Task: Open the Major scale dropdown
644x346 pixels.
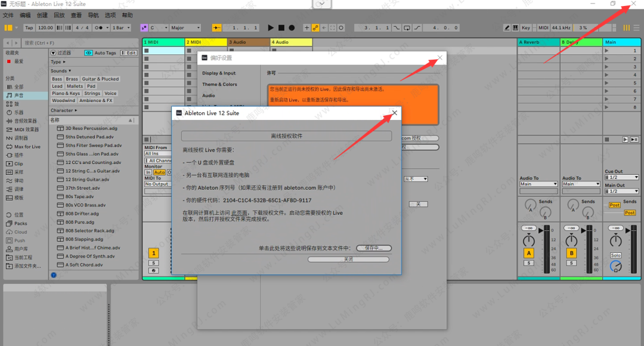Action: 185,27
